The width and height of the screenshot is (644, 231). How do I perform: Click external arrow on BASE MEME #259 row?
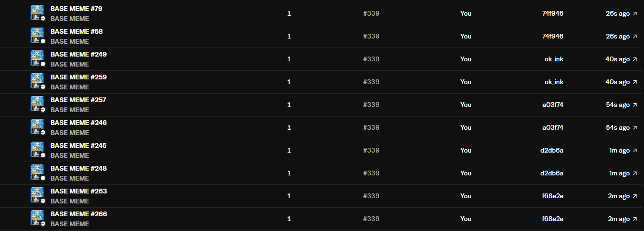635,82
